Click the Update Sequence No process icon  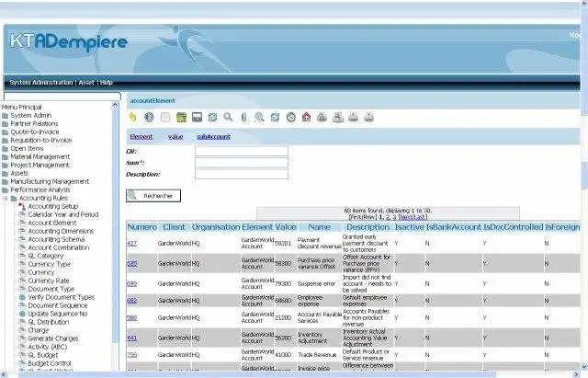tap(22, 314)
